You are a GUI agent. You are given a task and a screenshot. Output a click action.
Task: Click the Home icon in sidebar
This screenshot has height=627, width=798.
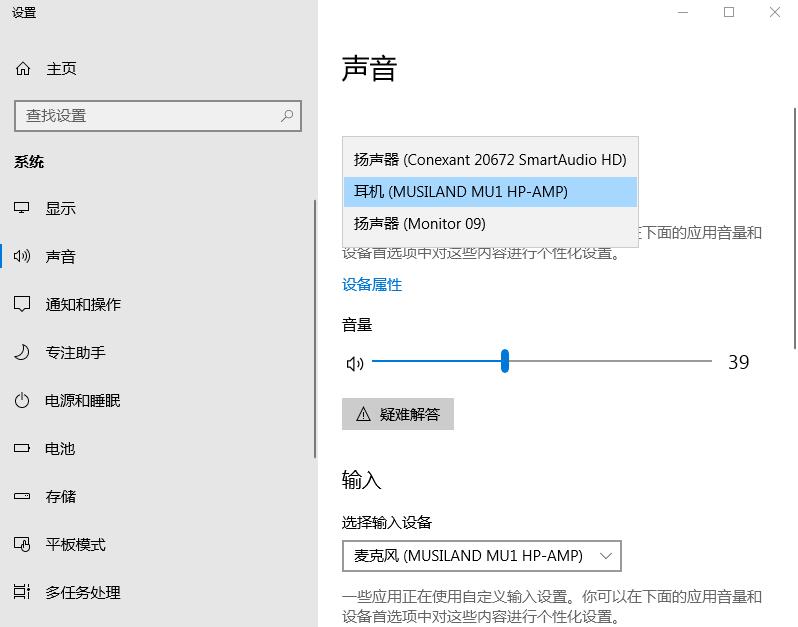tap(22, 69)
